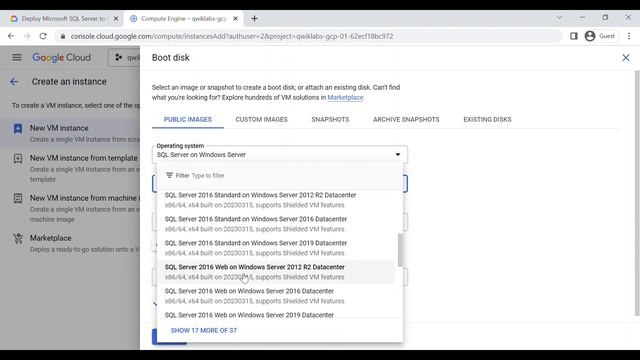Click SHOW 17 MORE OF 37

tap(204, 331)
